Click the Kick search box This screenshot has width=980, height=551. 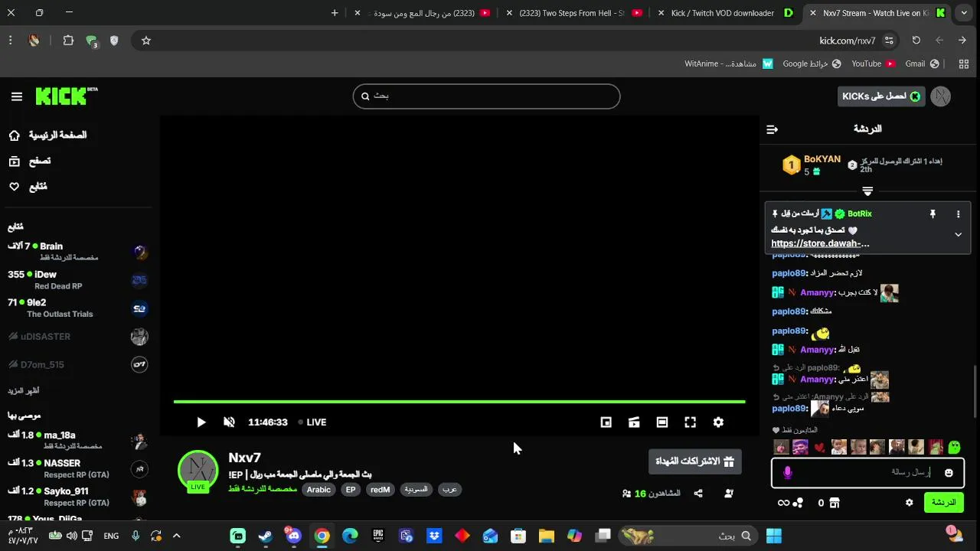coord(486,96)
